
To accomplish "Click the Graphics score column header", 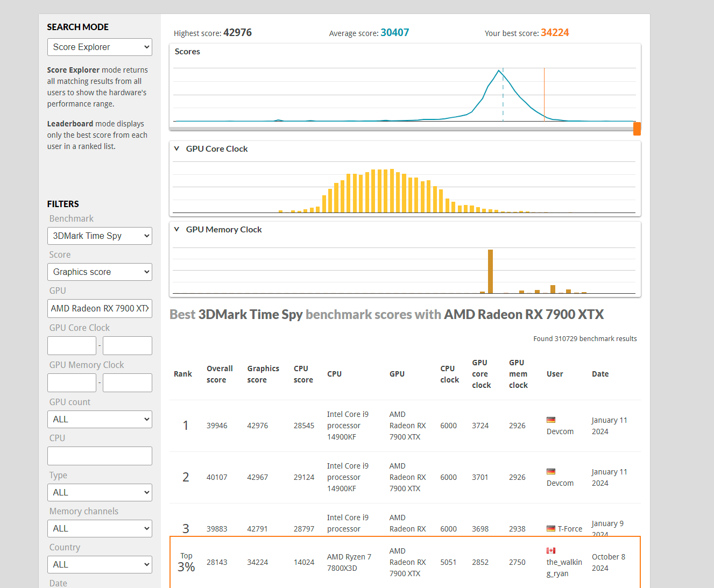I will point(263,374).
